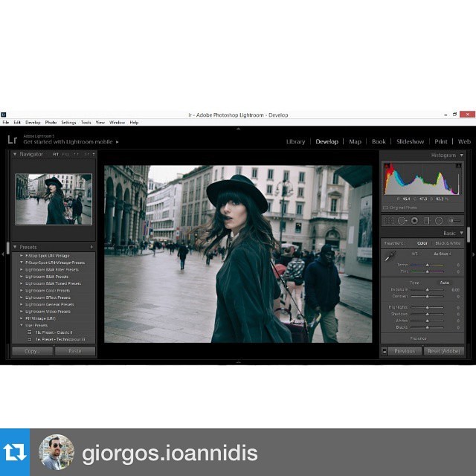The width and height of the screenshot is (476, 476).
Task: Collapse the Navigator panel
Action: (x=14, y=154)
